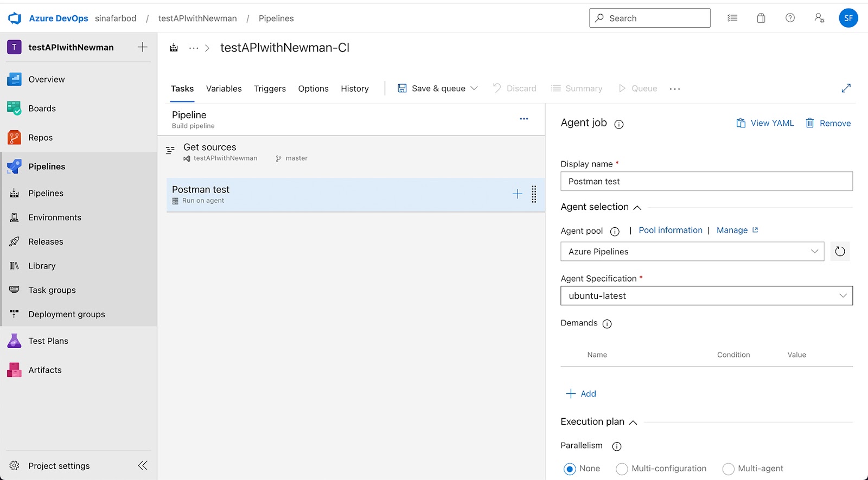Screen dimensions: 868x480
Task: Click the info icon next to Demands
Action: point(607,324)
